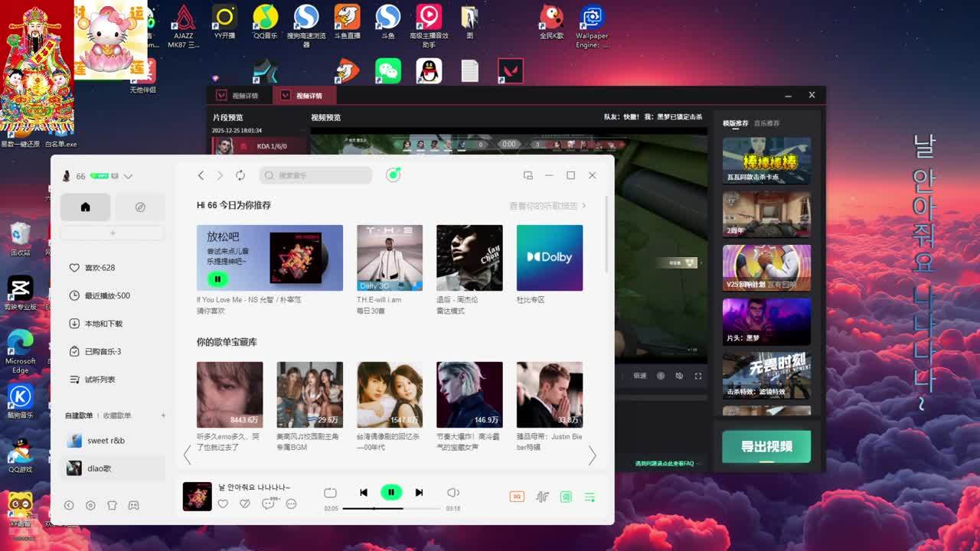
Task: Open the song comments bubble icon
Action: tap(268, 504)
